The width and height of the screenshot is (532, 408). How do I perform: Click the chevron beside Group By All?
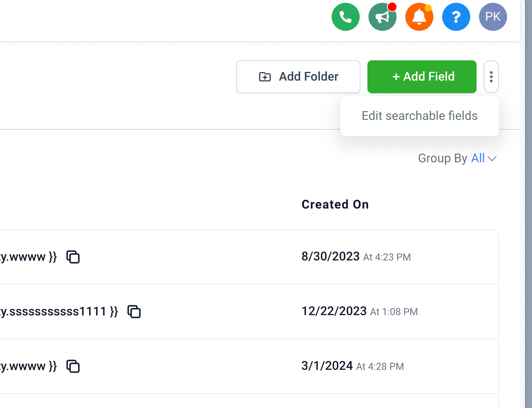point(492,159)
